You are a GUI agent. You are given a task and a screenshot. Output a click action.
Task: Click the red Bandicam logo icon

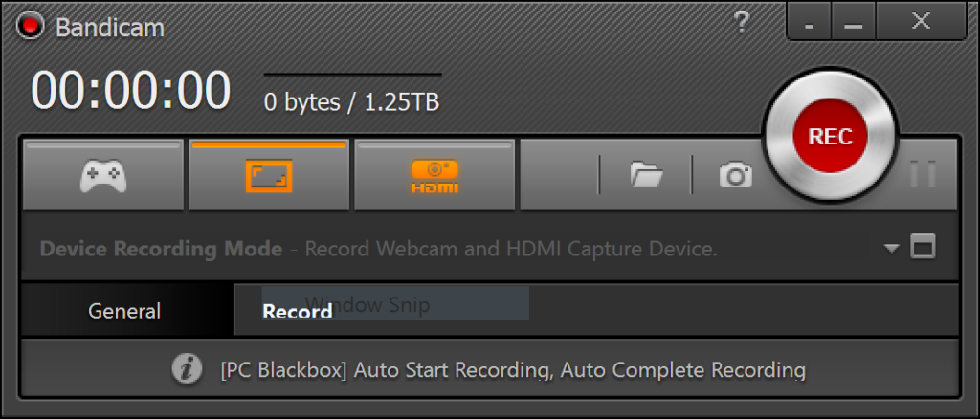[30, 26]
